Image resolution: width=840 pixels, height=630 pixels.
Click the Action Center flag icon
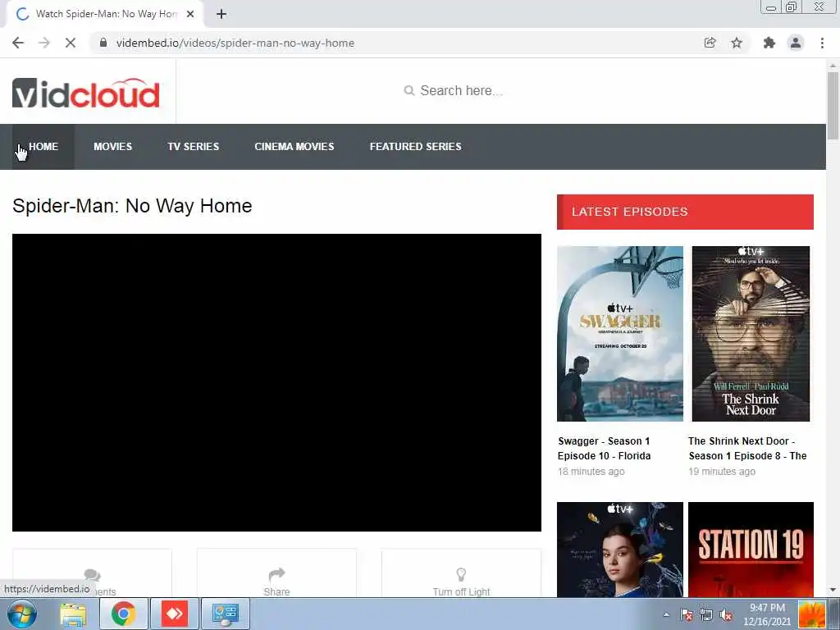click(x=687, y=614)
